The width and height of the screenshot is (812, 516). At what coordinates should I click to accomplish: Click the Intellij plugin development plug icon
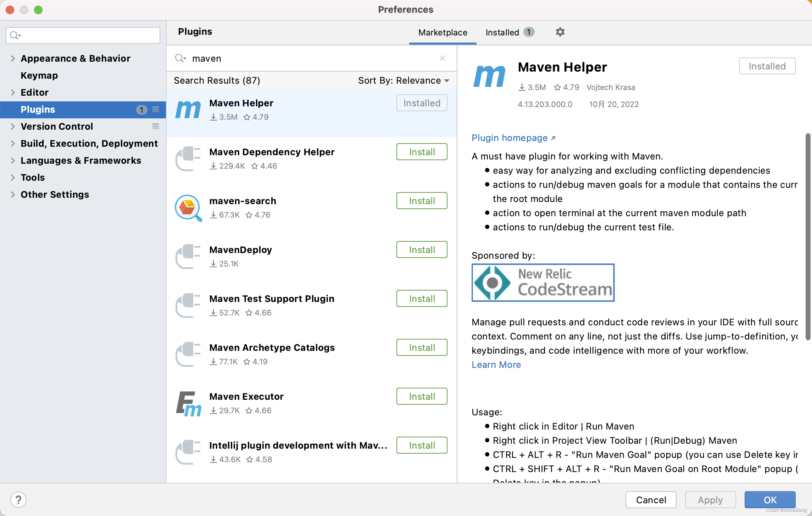coord(188,452)
